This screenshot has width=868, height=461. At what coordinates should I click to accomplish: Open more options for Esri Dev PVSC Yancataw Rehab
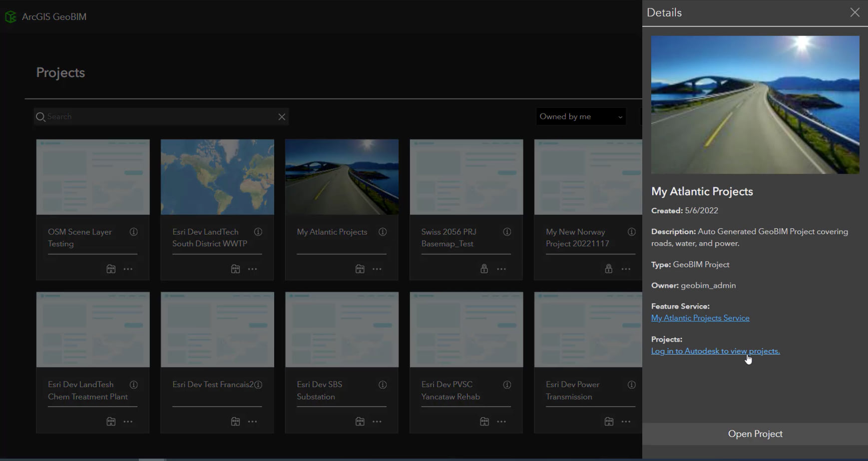[x=501, y=422]
